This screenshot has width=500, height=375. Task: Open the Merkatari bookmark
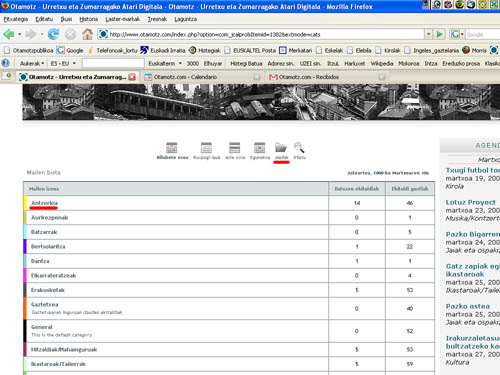coord(296,50)
